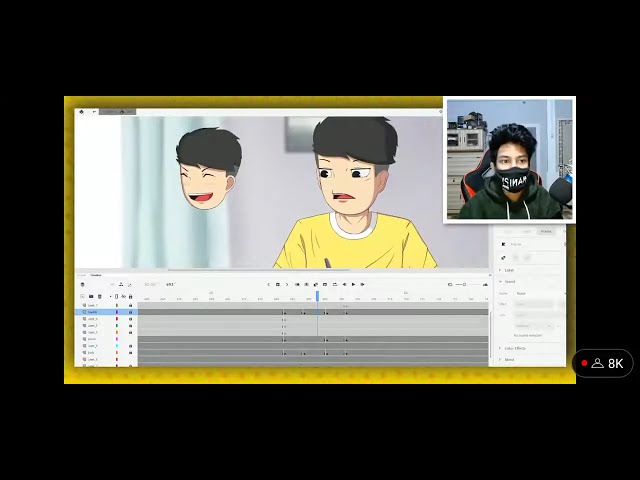Toggle lock on highlighted blue layer
Screen dimensions: 640x480
coord(131,312)
